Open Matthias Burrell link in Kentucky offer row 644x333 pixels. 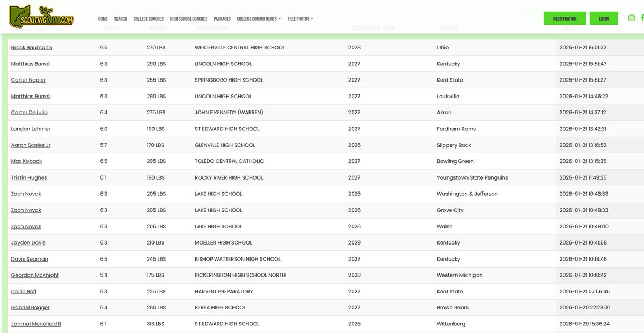click(x=31, y=64)
